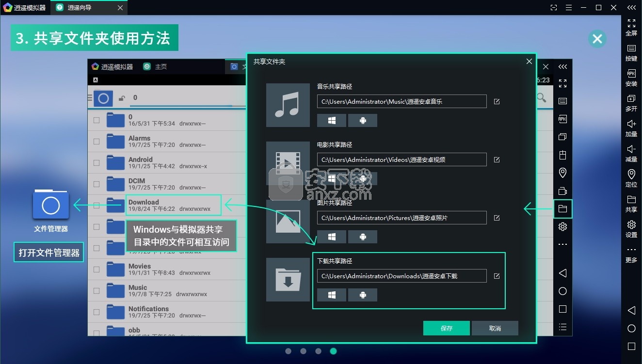Viewport: 642px width, 364px height.
Task: Click the 保存 save button
Action: coord(447,328)
